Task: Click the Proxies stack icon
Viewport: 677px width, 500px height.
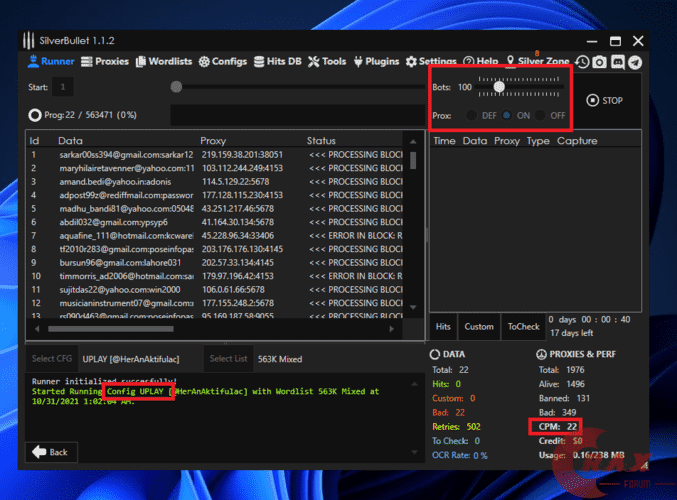Action: 87,62
